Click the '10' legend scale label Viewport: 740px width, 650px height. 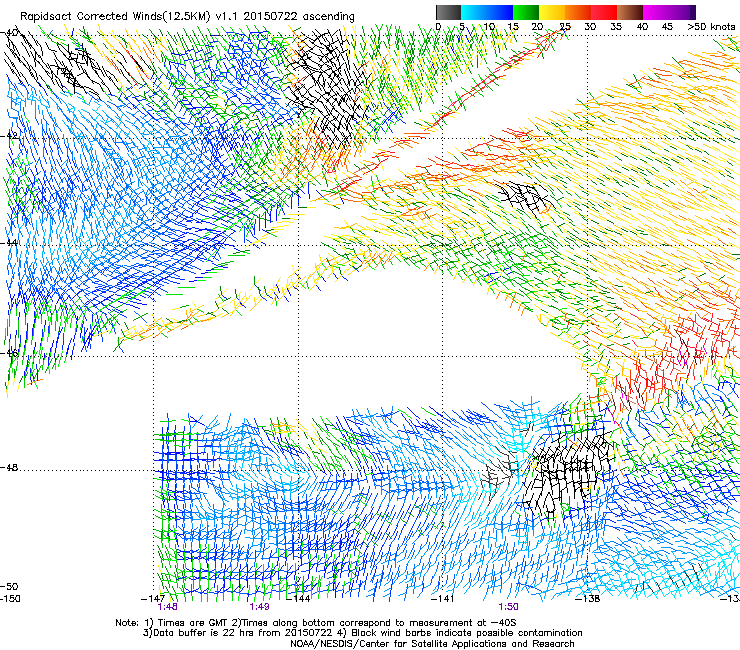click(x=489, y=26)
